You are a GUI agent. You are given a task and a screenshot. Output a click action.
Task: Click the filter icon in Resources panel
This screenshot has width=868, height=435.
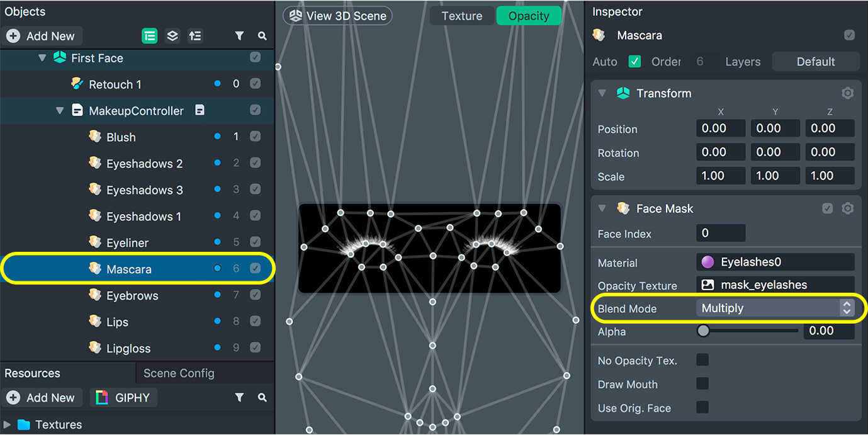[x=239, y=397]
